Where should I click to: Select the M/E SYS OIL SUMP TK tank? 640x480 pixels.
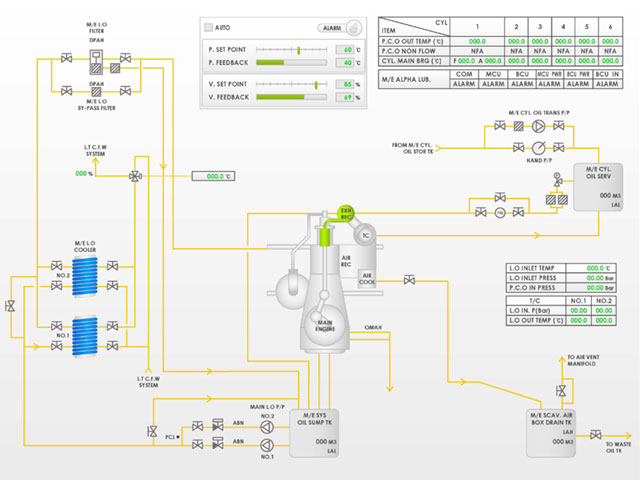314,433
